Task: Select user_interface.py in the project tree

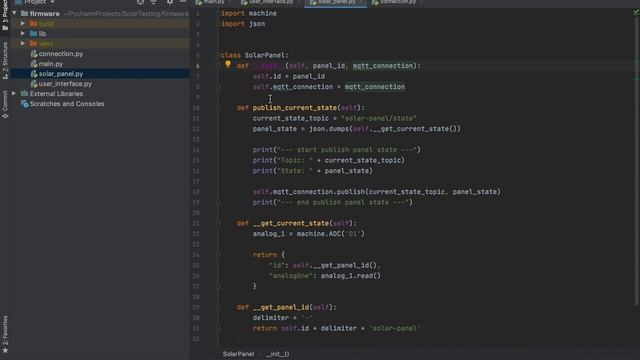Action: (x=65, y=84)
